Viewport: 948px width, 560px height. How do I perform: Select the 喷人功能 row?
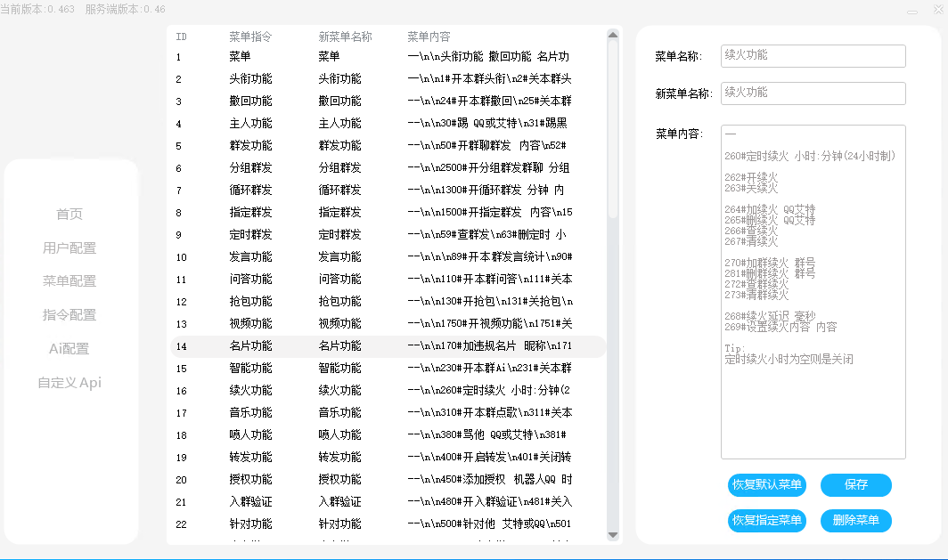pyautogui.click(x=388, y=435)
